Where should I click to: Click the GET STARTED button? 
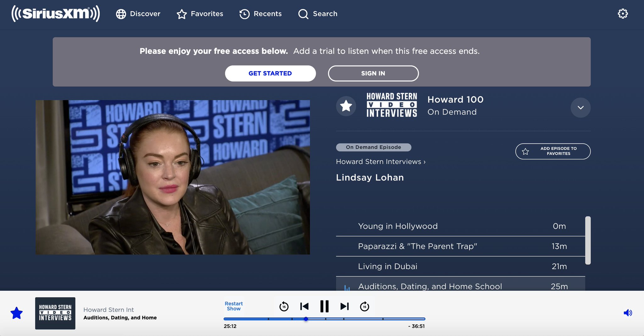[x=270, y=73]
